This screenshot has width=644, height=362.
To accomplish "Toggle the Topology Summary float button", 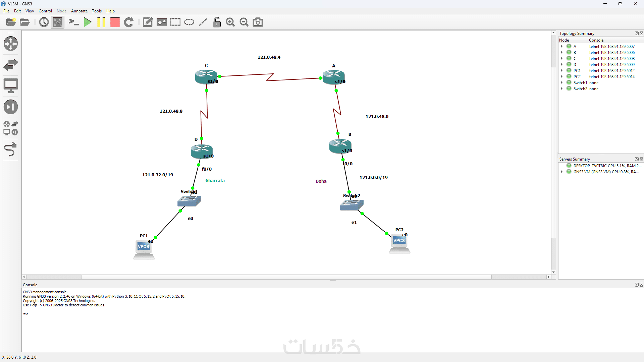I will (x=636, y=34).
